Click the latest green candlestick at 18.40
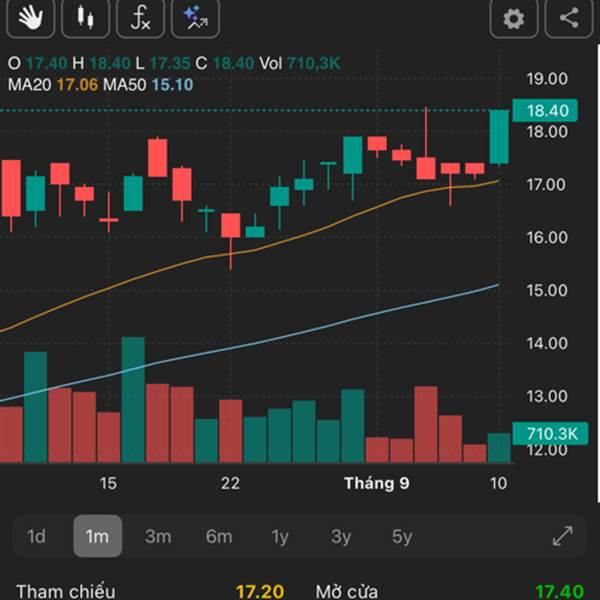 (x=499, y=137)
